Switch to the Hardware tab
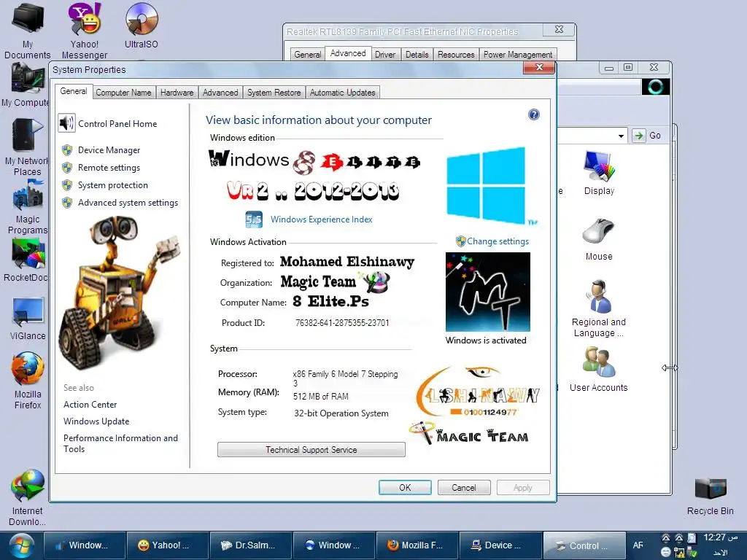Image resolution: width=747 pixels, height=560 pixels. click(x=177, y=93)
